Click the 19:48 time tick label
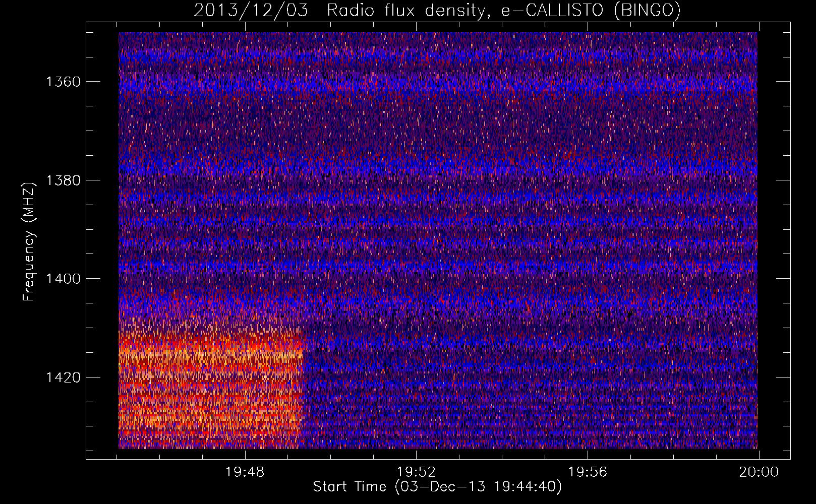 245,472
